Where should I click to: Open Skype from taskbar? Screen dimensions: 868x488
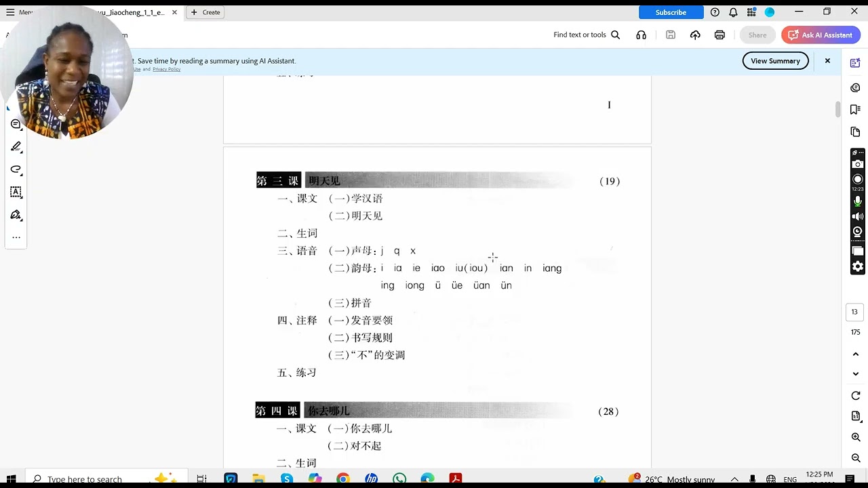[x=287, y=479]
